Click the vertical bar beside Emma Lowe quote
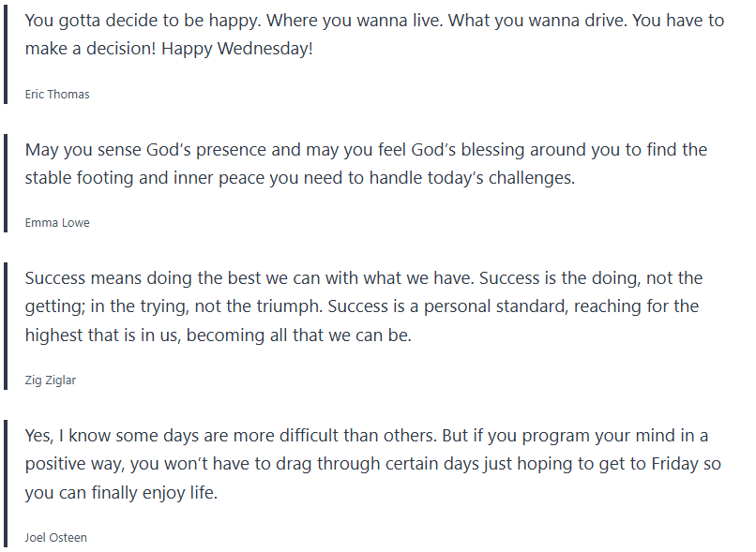 pyautogui.click(x=6, y=184)
